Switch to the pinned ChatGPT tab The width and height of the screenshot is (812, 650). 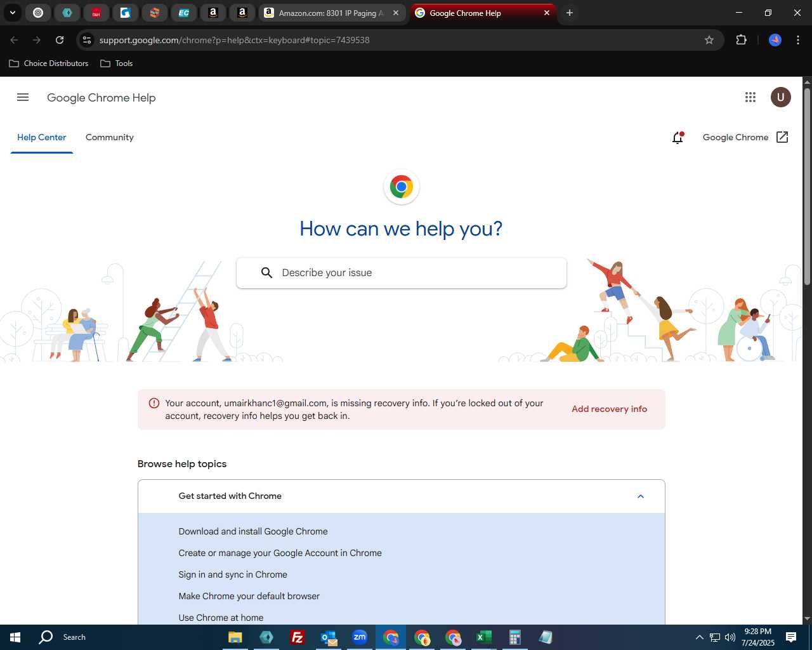(38, 13)
